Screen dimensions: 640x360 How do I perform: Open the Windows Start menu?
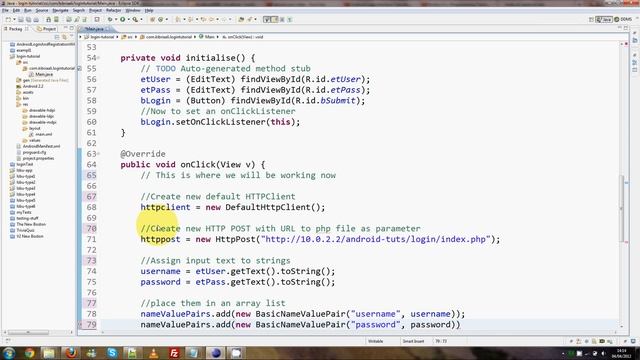(9, 353)
